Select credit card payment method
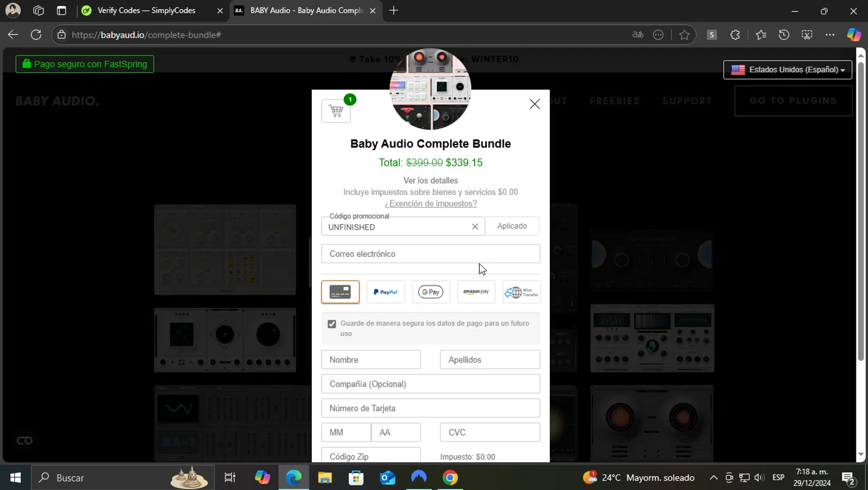Viewport: 868px width, 490px height. click(340, 292)
